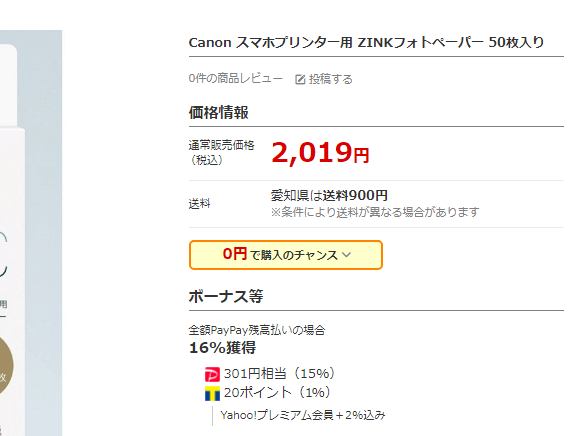Click the 16%獲得 bonus text

point(222,348)
